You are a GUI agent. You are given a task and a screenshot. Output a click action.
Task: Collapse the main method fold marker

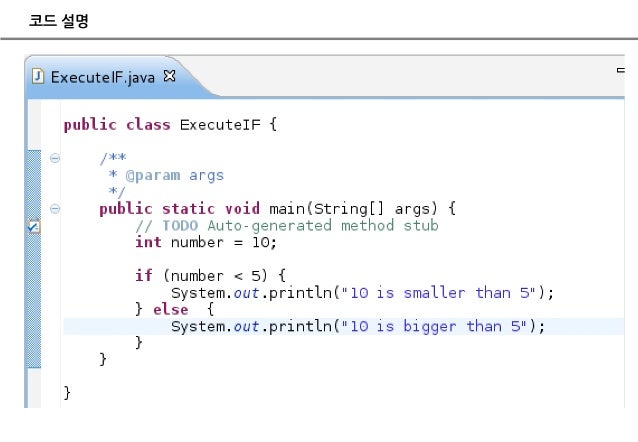(x=55, y=209)
